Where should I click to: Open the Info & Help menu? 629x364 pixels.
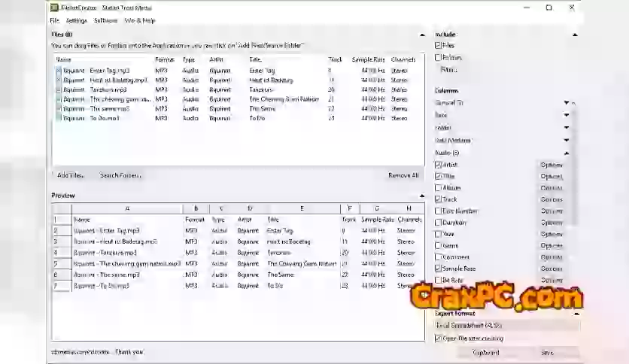[139, 20]
